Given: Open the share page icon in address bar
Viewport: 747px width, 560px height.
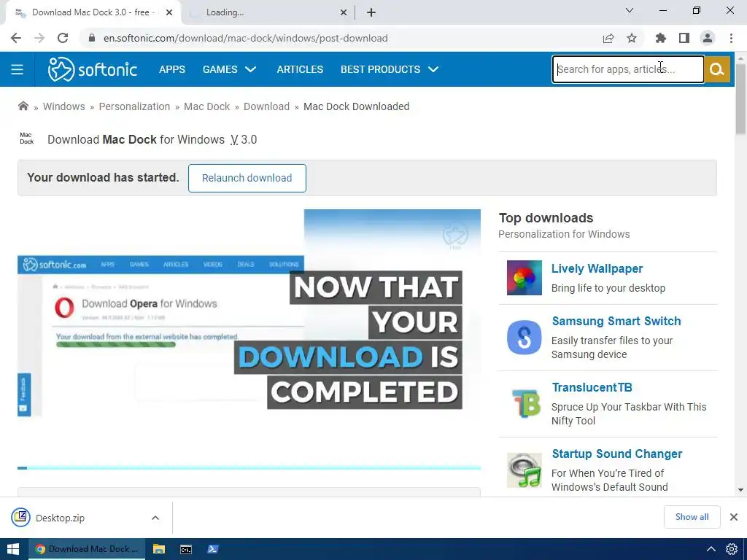Looking at the screenshot, I should 608,38.
